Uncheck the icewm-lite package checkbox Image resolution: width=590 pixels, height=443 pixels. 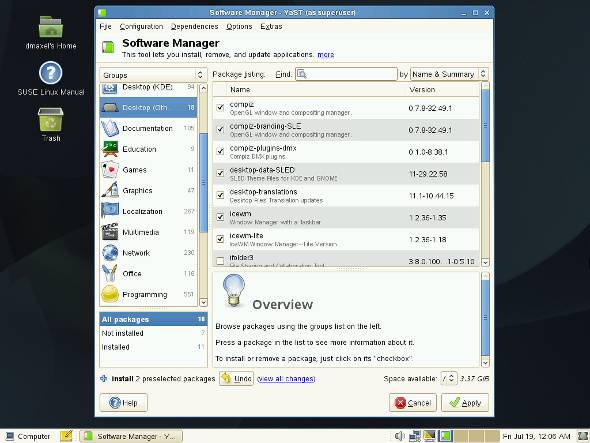220,239
